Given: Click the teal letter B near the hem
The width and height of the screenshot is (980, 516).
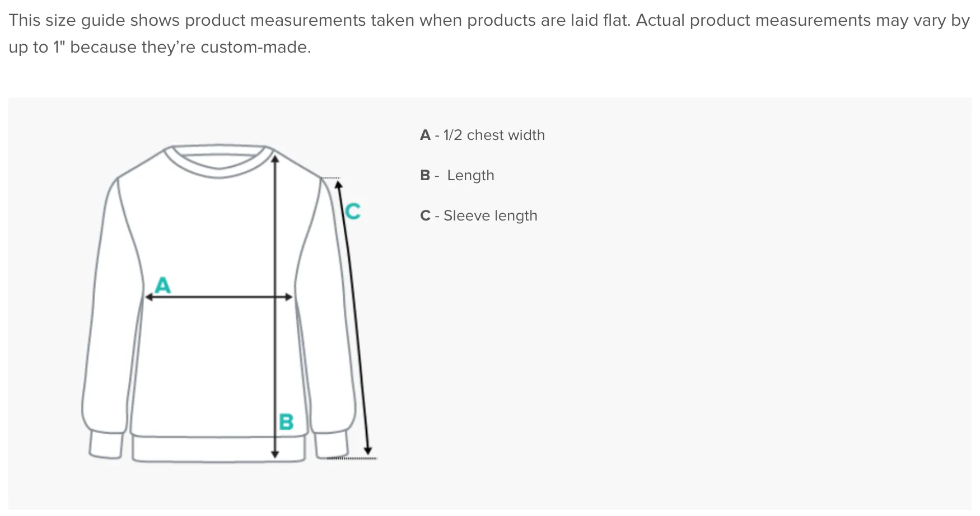Looking at the screenshot, I should tap(286, 421).
